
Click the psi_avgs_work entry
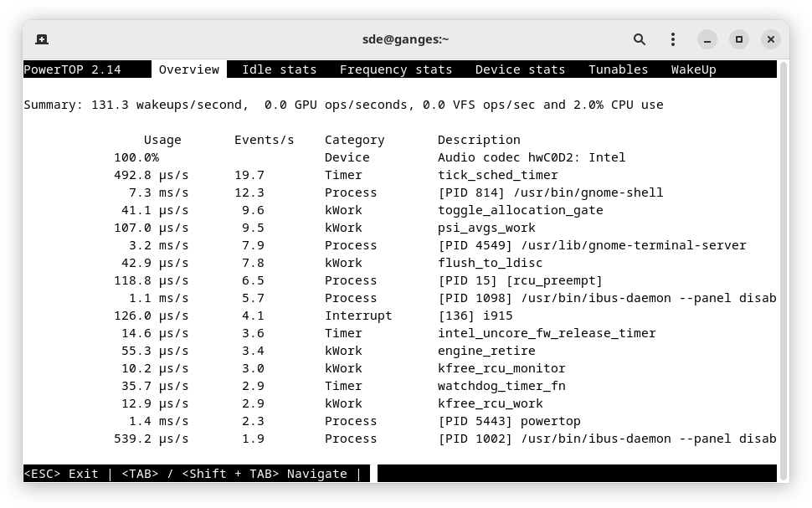click(486, 228)
